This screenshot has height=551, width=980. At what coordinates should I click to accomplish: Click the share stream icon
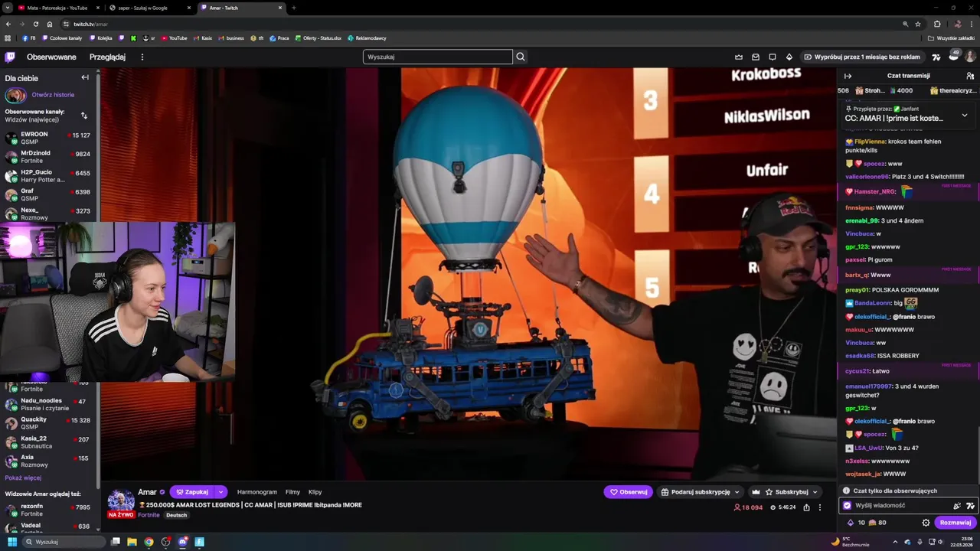(806, 507)
